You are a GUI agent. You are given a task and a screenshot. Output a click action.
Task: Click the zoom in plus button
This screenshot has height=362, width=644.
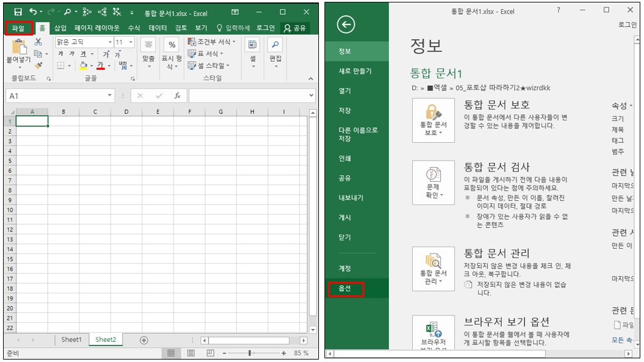coord(283,353)
